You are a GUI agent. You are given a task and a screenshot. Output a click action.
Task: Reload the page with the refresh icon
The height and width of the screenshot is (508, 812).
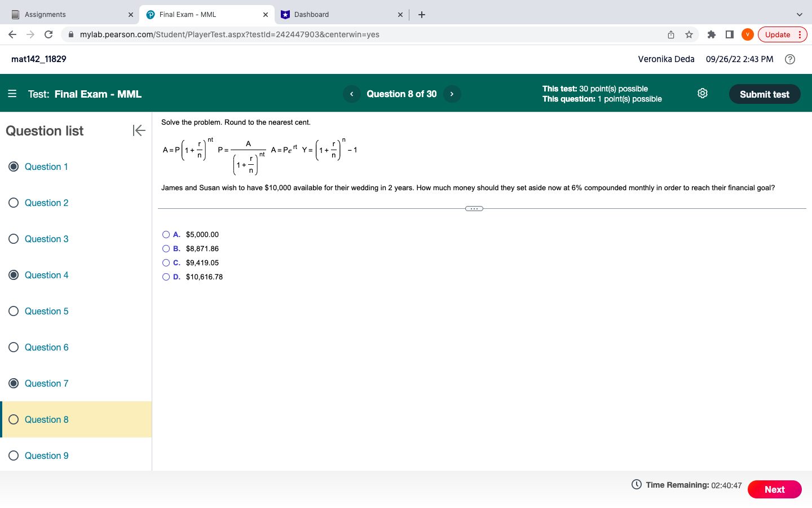coord(48,34)
